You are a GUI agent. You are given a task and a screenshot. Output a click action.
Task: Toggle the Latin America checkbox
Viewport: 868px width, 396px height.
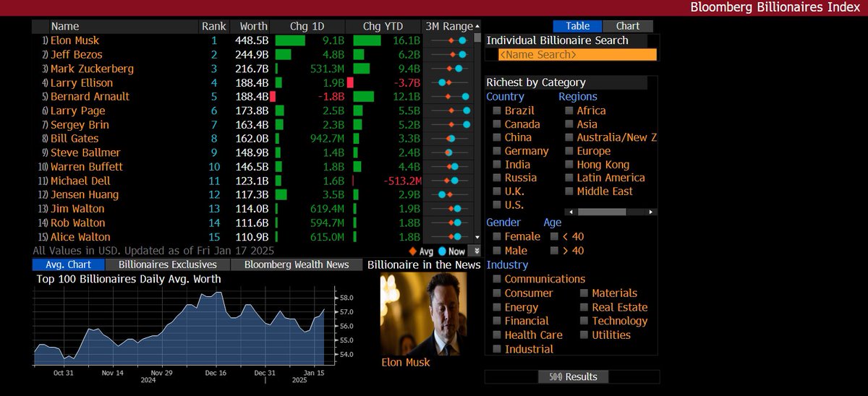(569, 178)
